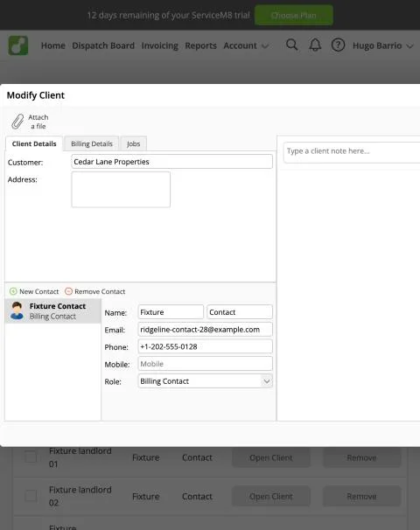420x530 pixels.
Task: Click the Customer name field
Action: coord(171,162)
